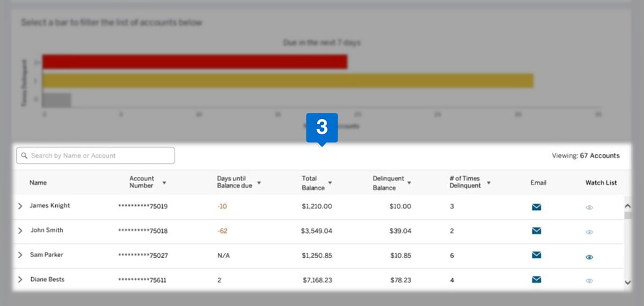Toggle watch list eye for James Knight
This screenshot has height=306, width=644.
589,207
